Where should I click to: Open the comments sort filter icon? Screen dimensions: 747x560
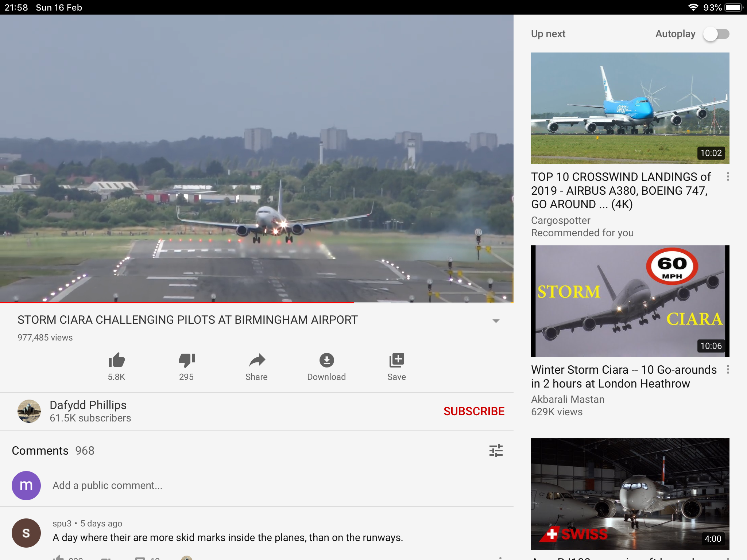point(496,451)
